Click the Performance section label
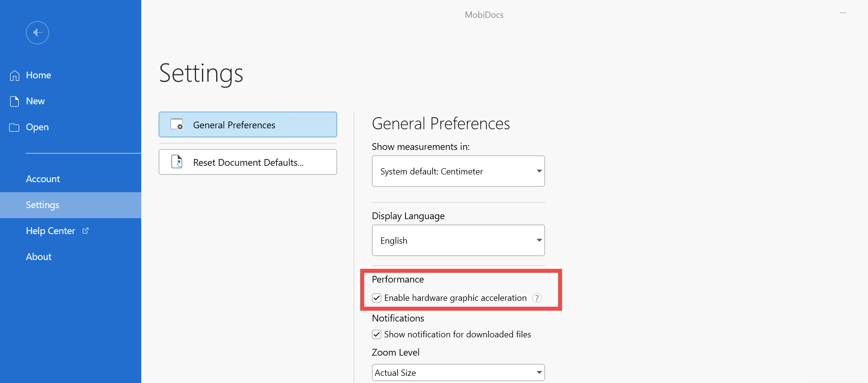This screenshot has width=868, height=383. (398, 279)
